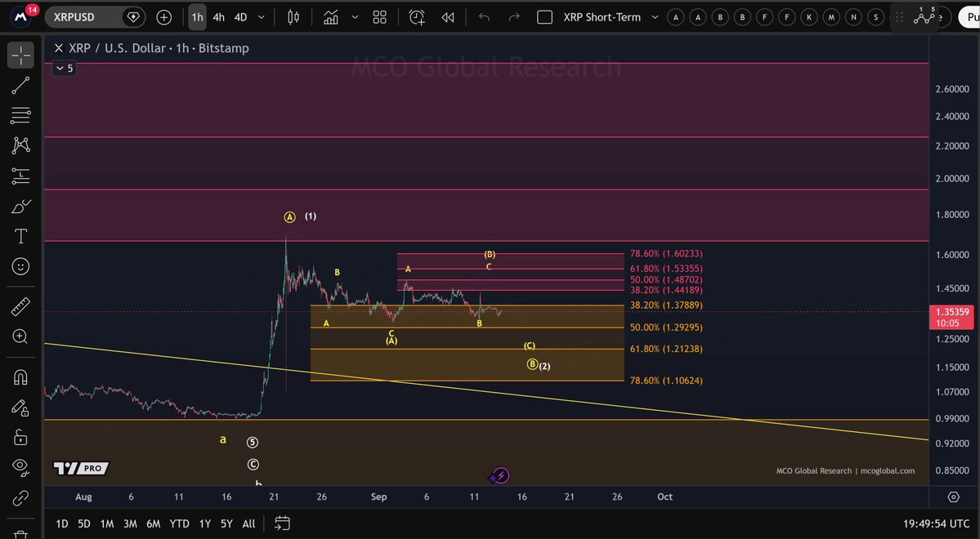980x539 pixels.
Task: Toggle lock all drawing tools
Action: point(20,437)
